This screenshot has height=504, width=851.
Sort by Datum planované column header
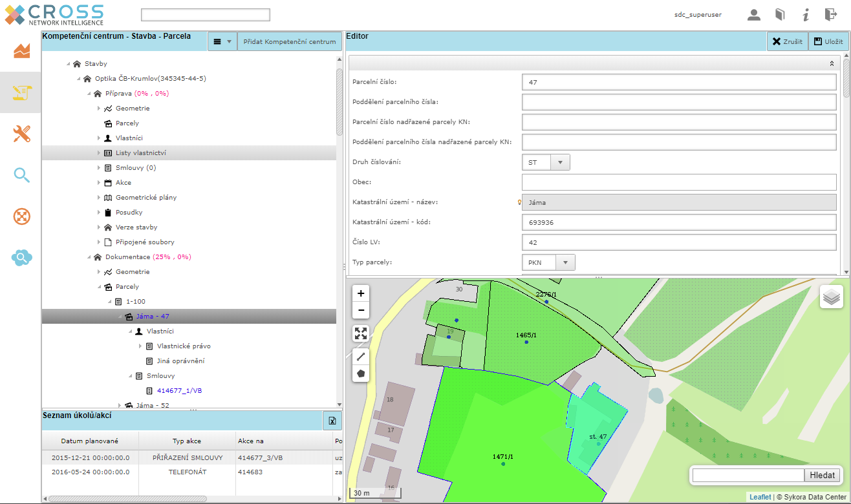(90, 441)
